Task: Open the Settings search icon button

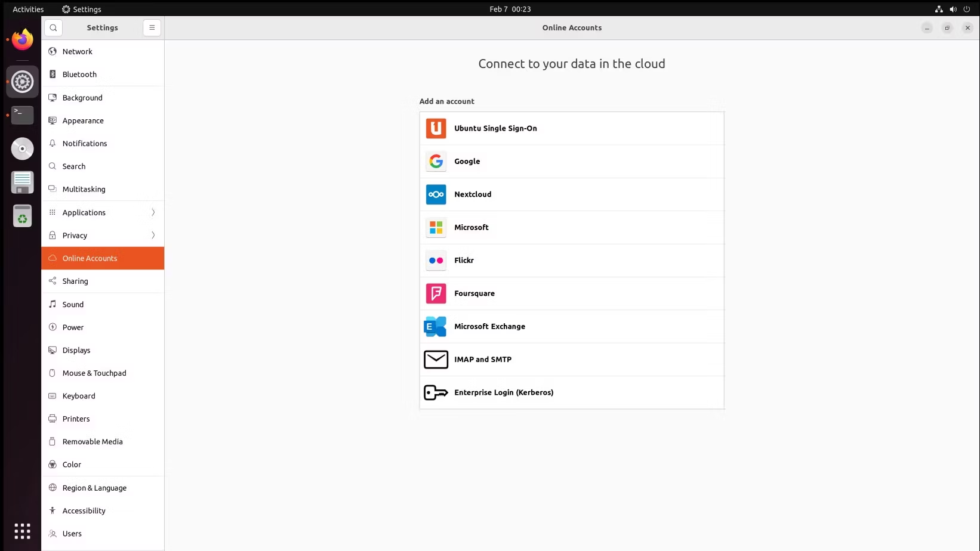Action: pyautogui.click(x=53, y=27)
